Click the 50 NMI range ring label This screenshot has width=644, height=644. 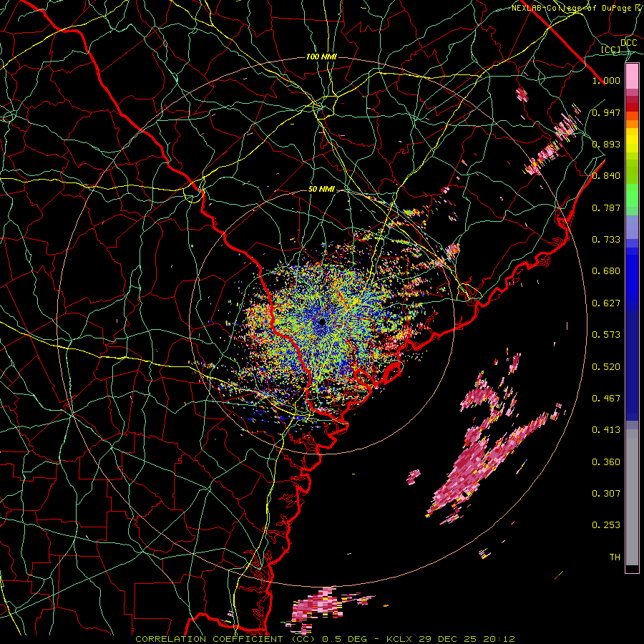point(321,190)
